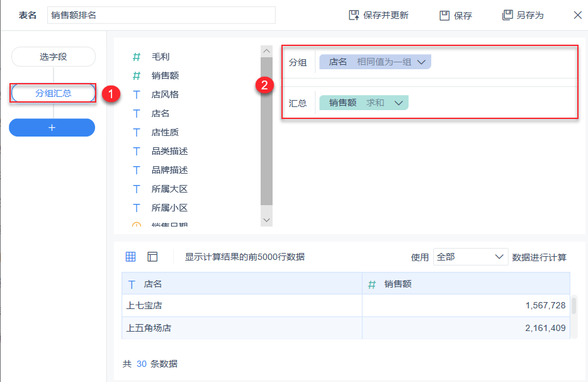
Task: Select the 销售额 field in field list
Action: coord(165,76)
